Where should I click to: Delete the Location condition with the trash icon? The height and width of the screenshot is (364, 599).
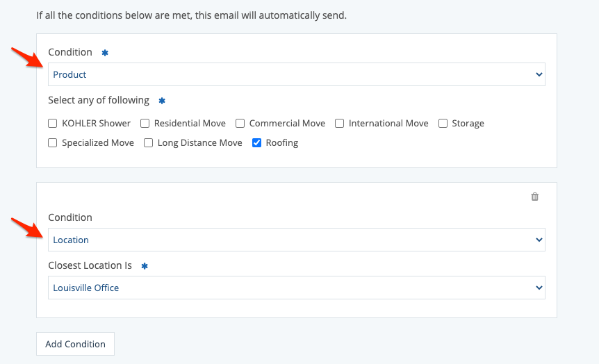pos(534,197)
